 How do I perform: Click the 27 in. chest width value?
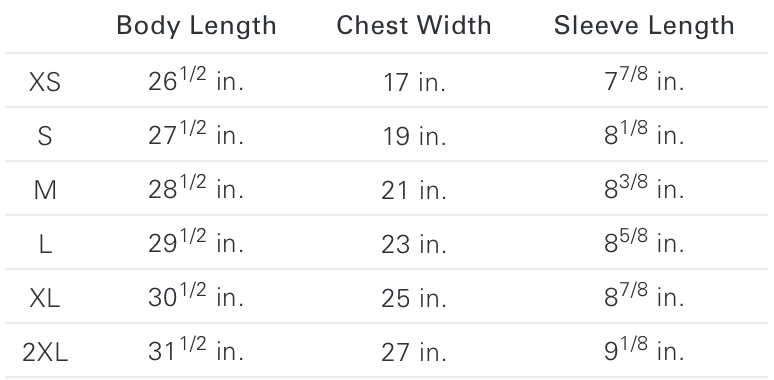pos(414,352)
